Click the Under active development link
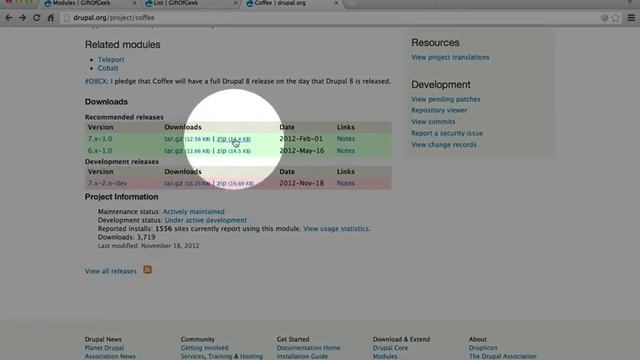The width and height of the screenshot is (640, 360). [x=206, y=220]
